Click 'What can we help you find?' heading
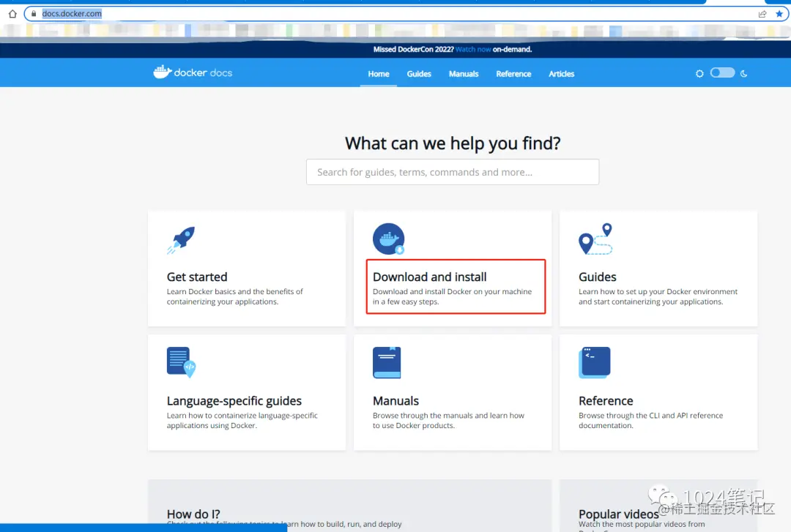Viewport: 791px width, 532px height. click(x=453, y=143)
